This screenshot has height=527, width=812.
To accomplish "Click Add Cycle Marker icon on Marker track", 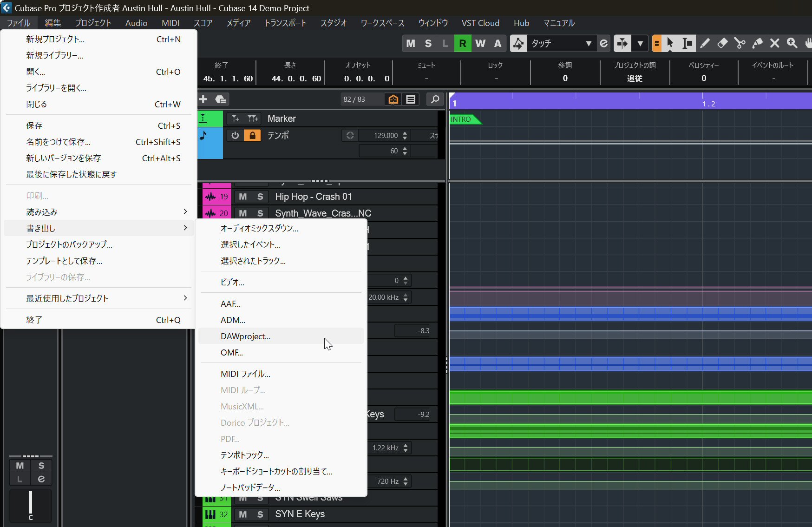I will point(252,119).
